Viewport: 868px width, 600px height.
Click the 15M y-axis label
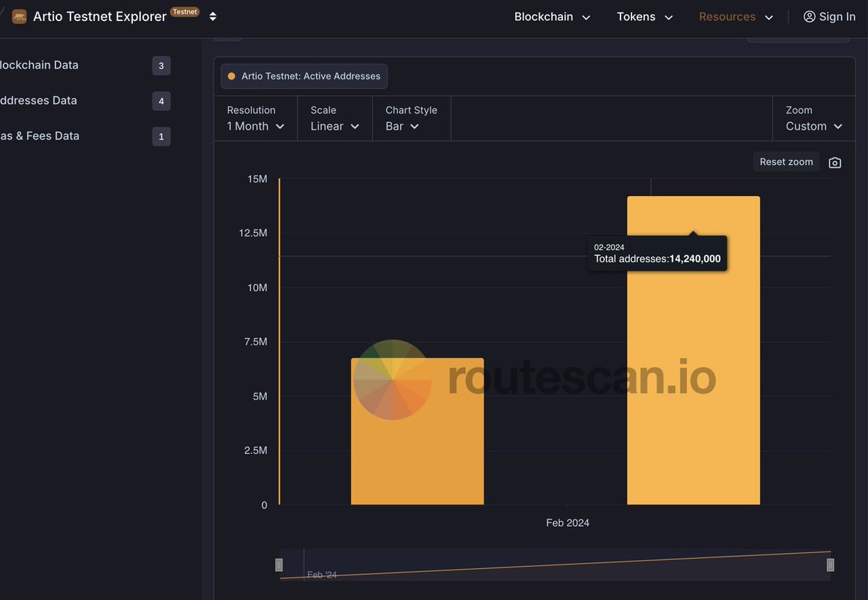click(x=258, y=179)
